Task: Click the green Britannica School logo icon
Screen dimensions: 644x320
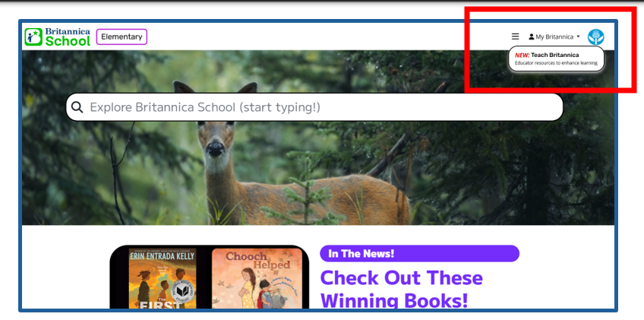Action: [33, 36]
